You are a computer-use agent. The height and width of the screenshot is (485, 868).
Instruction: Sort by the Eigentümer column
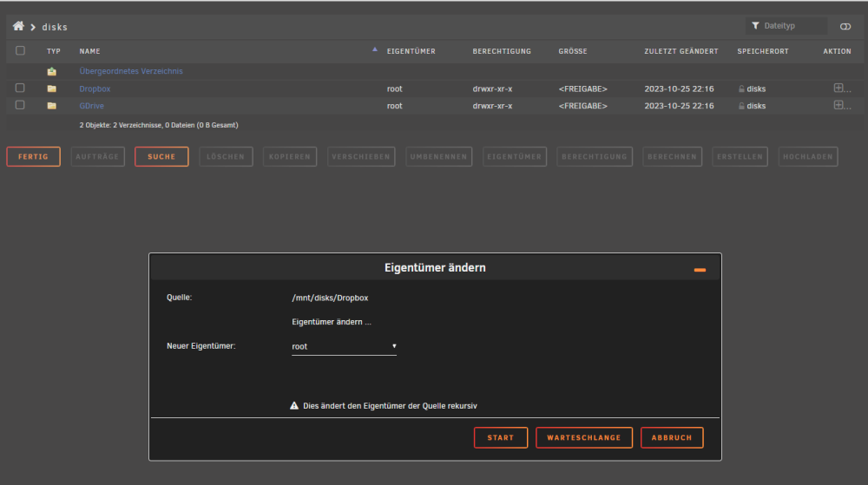pyautogui.click(x=411, y=51)
